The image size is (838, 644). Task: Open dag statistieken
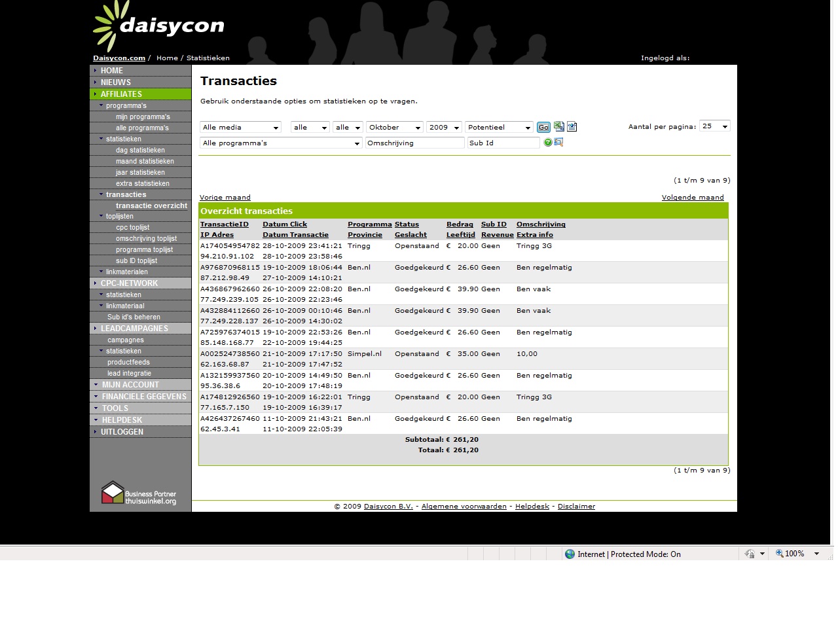pos(140,151)
